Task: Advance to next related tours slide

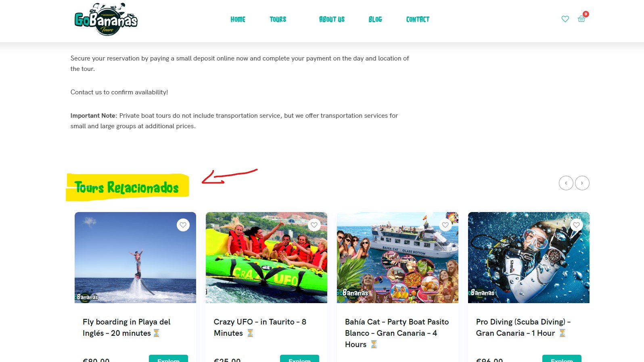Action: (582, 183)
